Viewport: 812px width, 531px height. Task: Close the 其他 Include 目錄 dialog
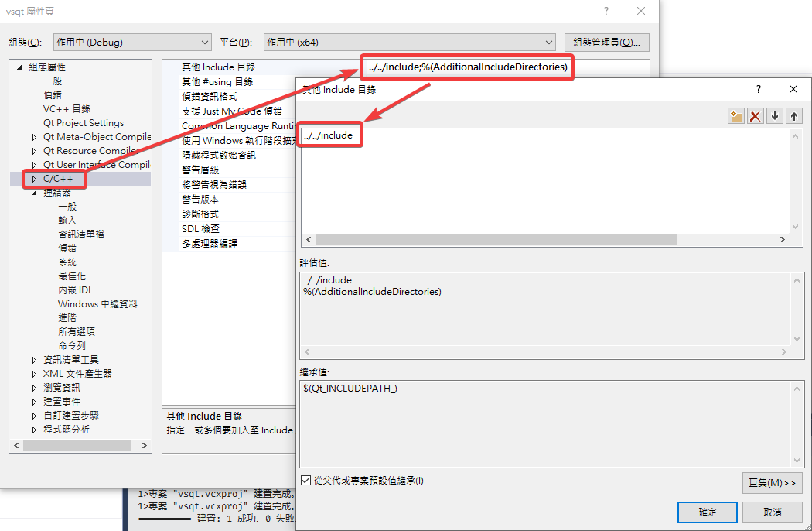[793, 89]
